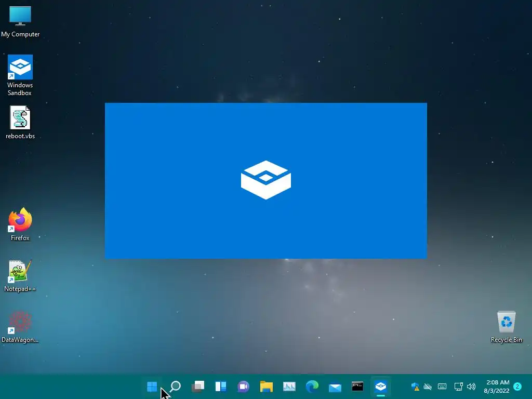Open the Windows Security warning tray icon
This screenshot has height=399, width=532.
pyautogui.click(x=415, y=387)
